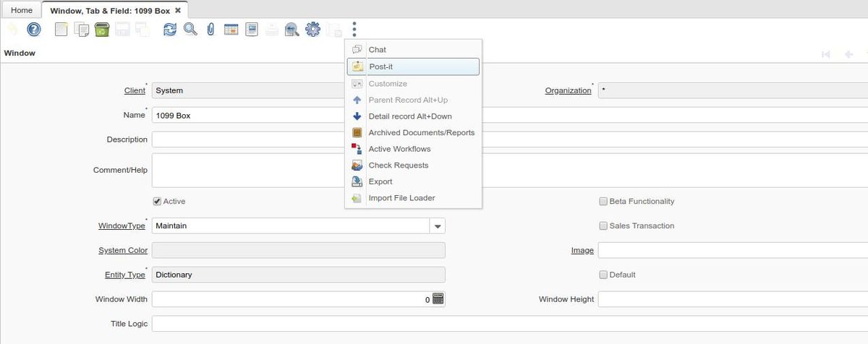The image size is (868, 344).
Task: Click the Client field label link
Action: 135,91
